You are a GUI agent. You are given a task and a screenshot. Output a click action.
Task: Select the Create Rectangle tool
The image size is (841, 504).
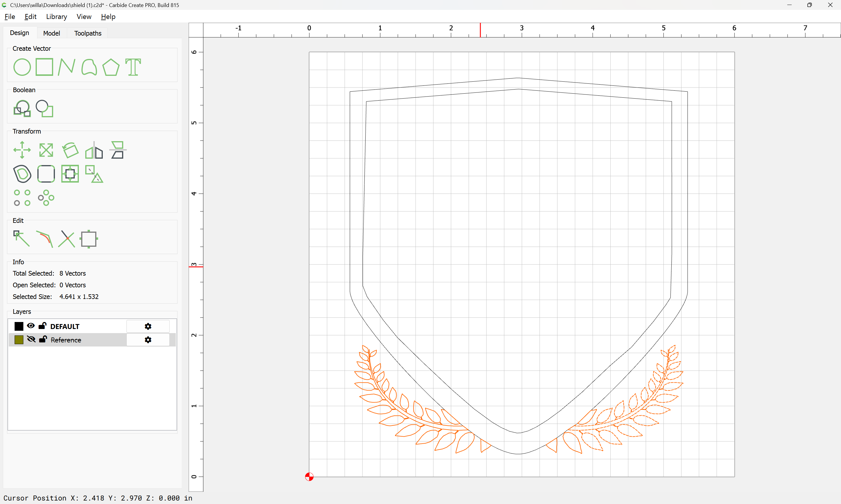click(x=44, y=66)
